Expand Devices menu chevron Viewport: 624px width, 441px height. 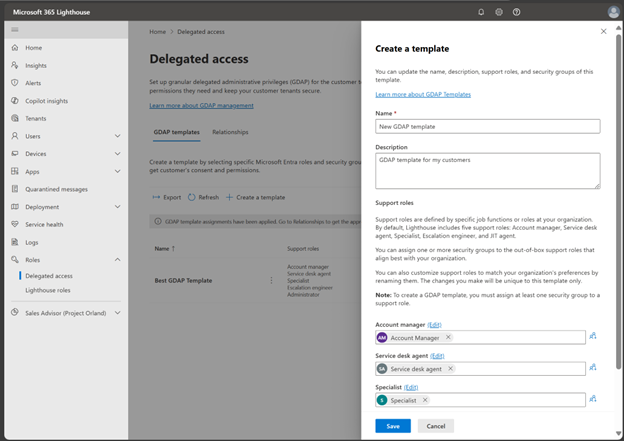(x=117, y=153)
